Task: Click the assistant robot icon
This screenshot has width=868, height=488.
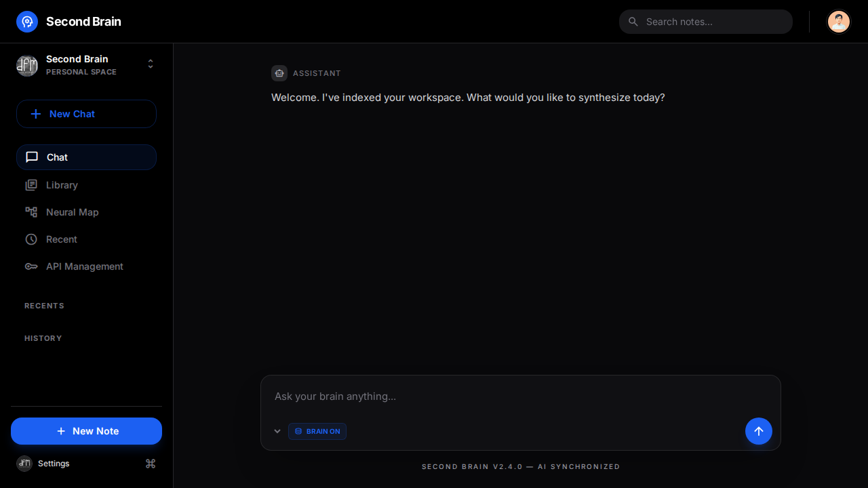Action: [x=279, y=73]
